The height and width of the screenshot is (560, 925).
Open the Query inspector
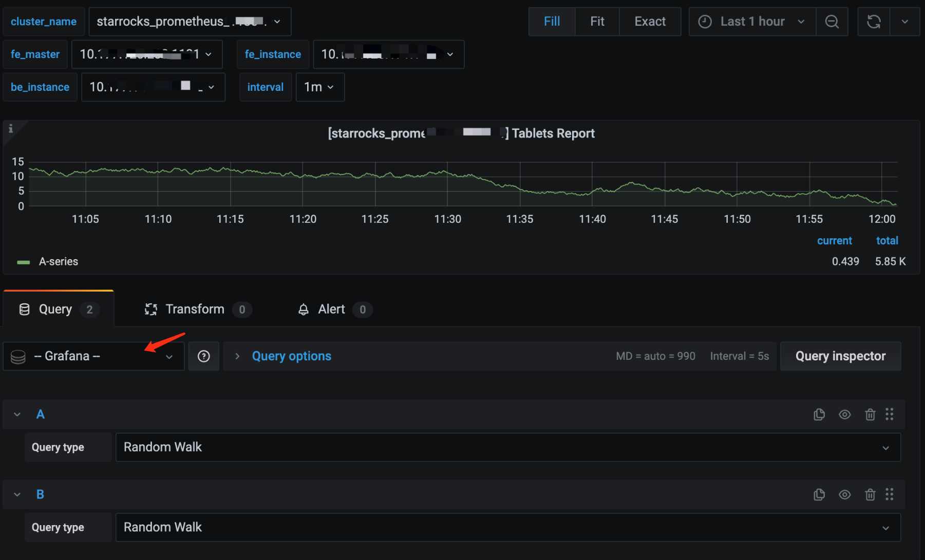pyautogui.click(x=840, y=356)
